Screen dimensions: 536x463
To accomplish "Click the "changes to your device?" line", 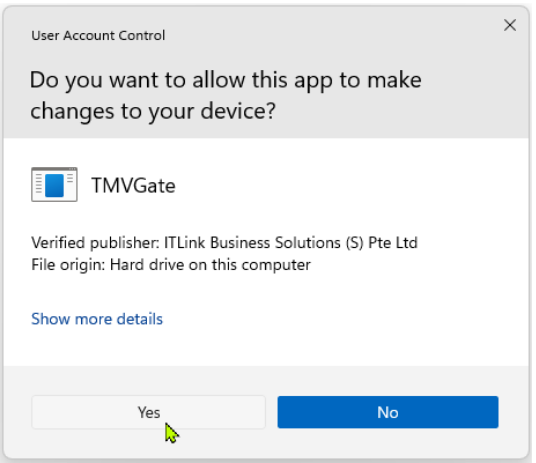I will click(x=153, y=111).
